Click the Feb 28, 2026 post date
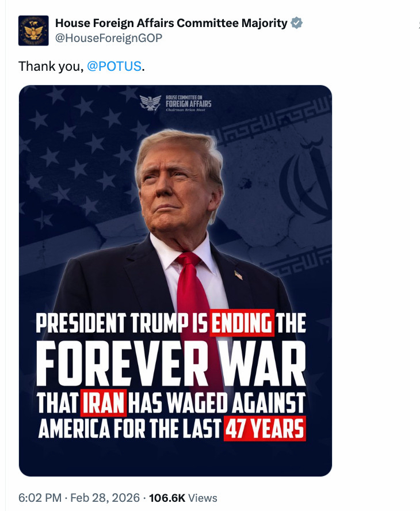The width and height of the screenshot is (420, 511). pos(104,498)
